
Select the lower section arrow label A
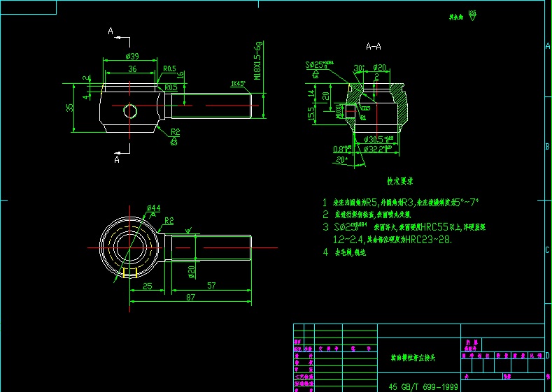pos(117,159)
